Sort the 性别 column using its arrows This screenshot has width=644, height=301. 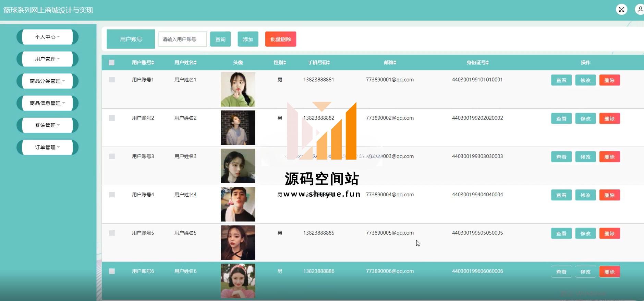coord(285,62)
